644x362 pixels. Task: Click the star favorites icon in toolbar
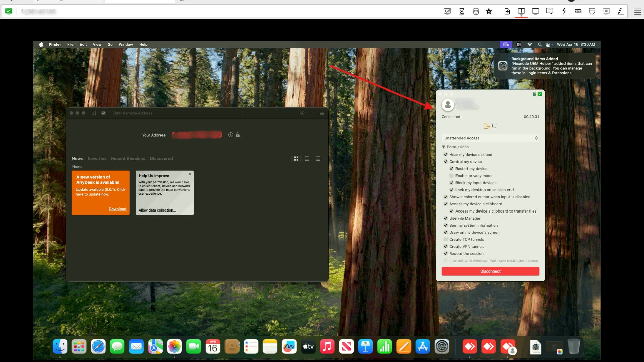pyautogui.click(x=489, y=11)
